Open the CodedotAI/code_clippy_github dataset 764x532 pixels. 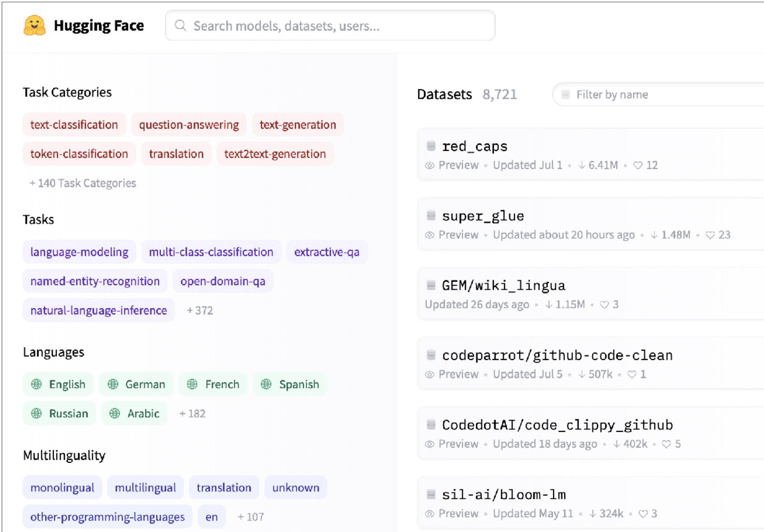(557, 425)
